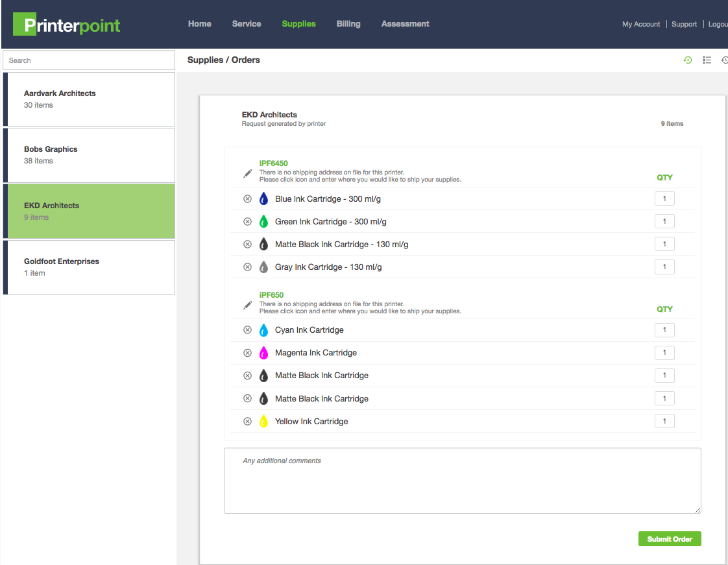
Task: Click pencil icon for iPF650 printer
Action: (x=247, y=305)
